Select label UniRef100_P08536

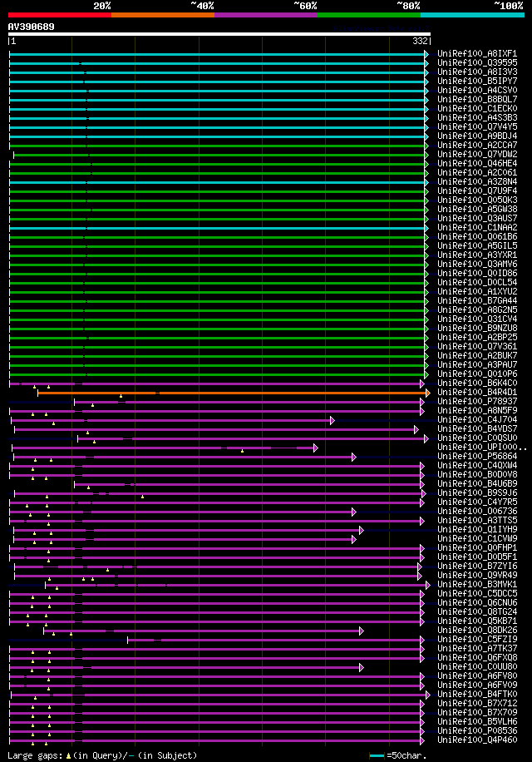477,730
